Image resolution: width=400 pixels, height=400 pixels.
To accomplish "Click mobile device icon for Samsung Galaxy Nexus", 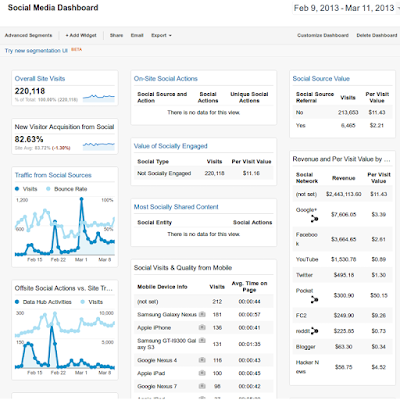I will pyautogui.click(x=202, y=314).
